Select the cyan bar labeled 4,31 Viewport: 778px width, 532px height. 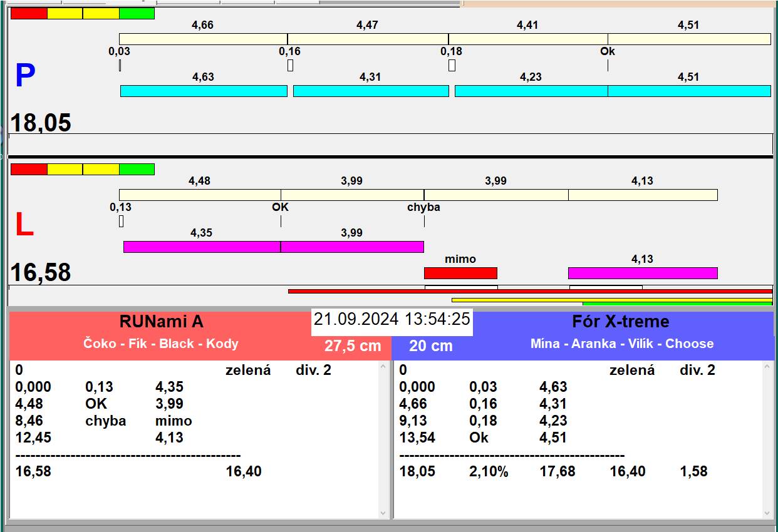pyautogui.click(x=371, y=91)
